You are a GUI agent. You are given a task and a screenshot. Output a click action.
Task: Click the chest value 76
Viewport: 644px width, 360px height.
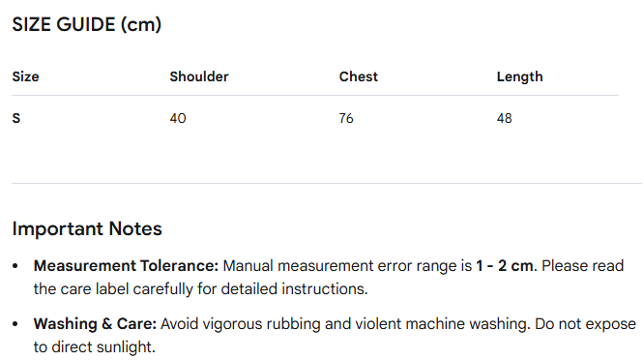click(346, 118)
